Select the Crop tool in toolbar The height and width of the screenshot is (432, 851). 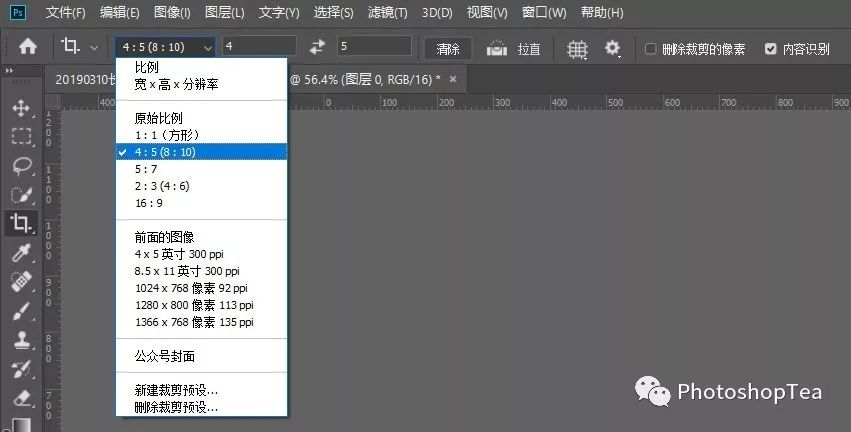[x=21, y=223]
